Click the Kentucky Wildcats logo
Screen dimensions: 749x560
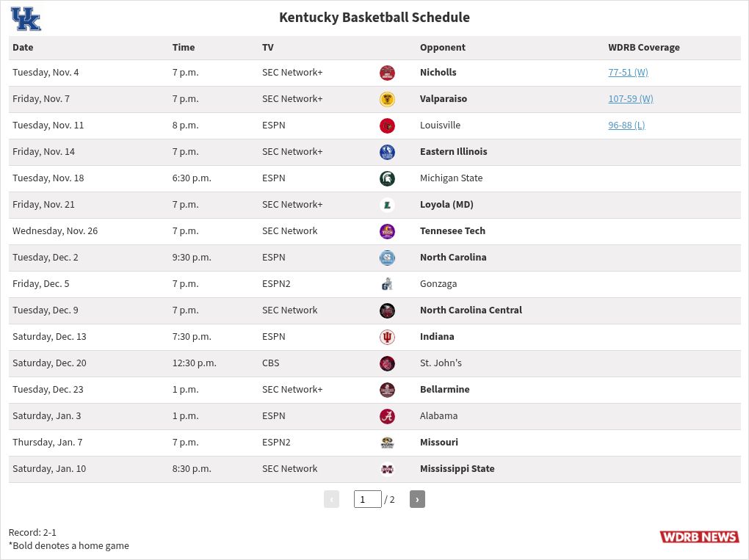click(x=26, y=18)
